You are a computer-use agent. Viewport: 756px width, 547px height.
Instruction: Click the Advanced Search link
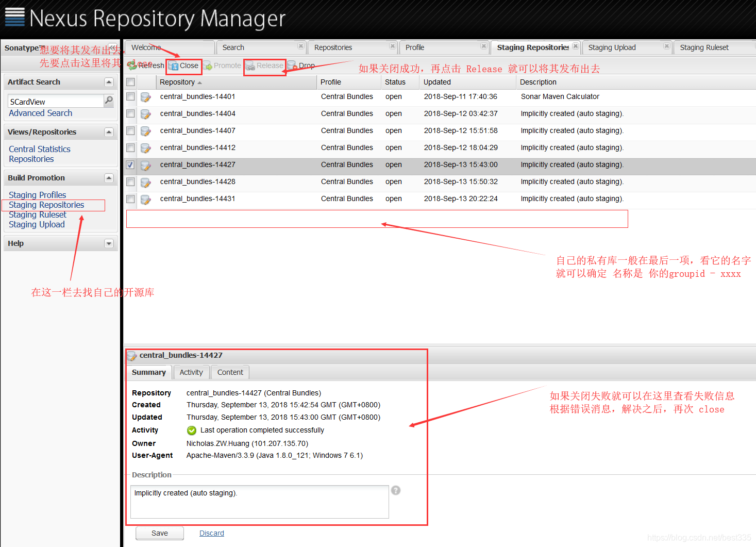[x=41, y=113]
